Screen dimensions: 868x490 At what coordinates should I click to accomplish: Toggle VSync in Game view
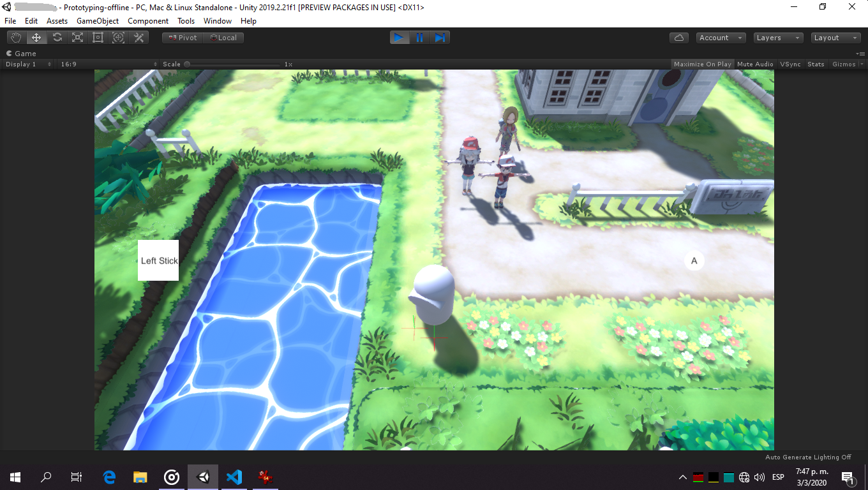coord(790,64)
